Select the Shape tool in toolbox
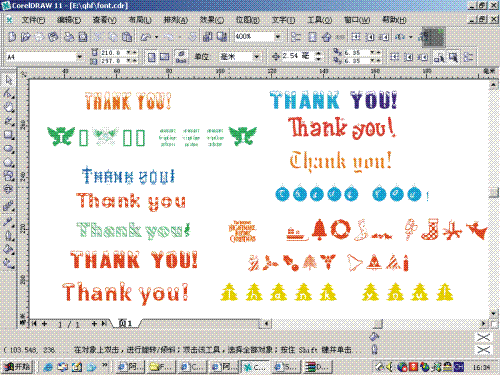The width and height of the screenshot is (500, 375). coord(9,94)
